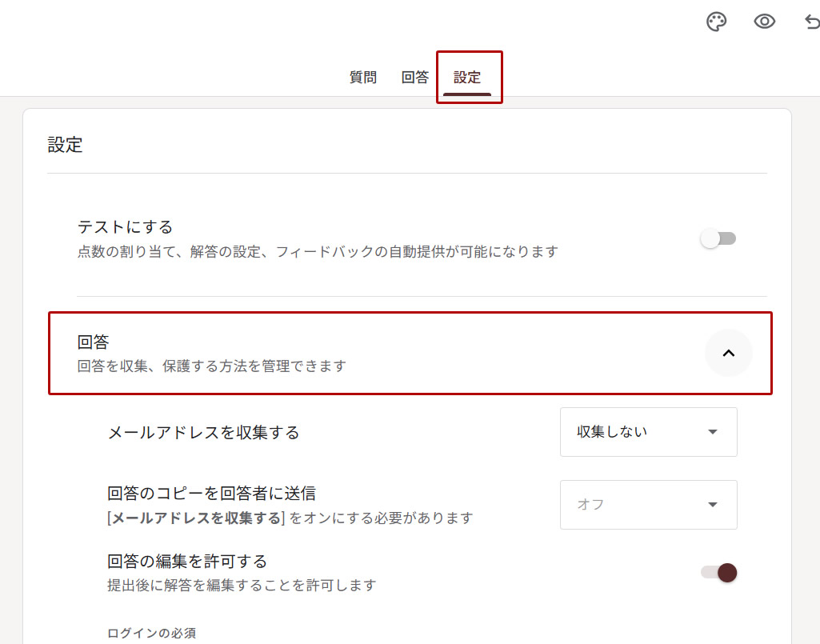Open the 回答 tab at top

click(415, 78)
